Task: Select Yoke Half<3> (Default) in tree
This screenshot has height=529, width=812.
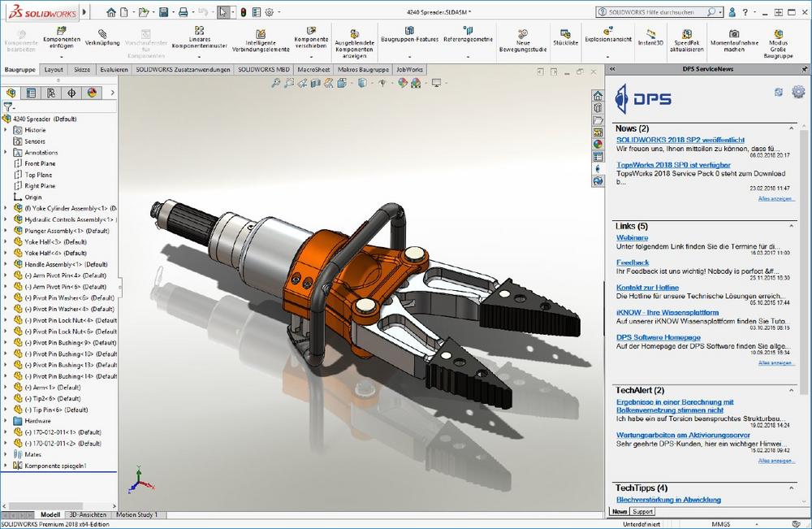Action: 55,242
